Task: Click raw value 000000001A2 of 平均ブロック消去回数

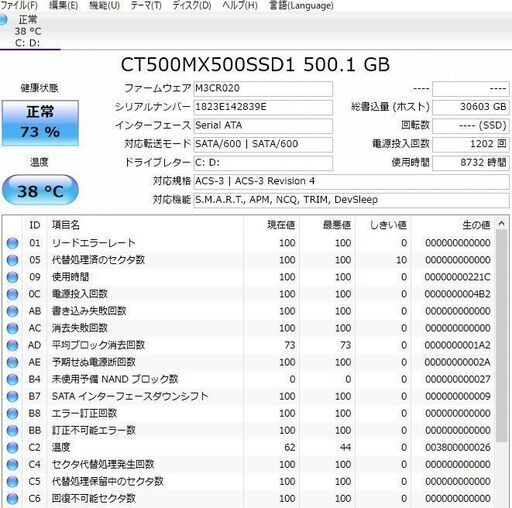Action: coord(457,345)
